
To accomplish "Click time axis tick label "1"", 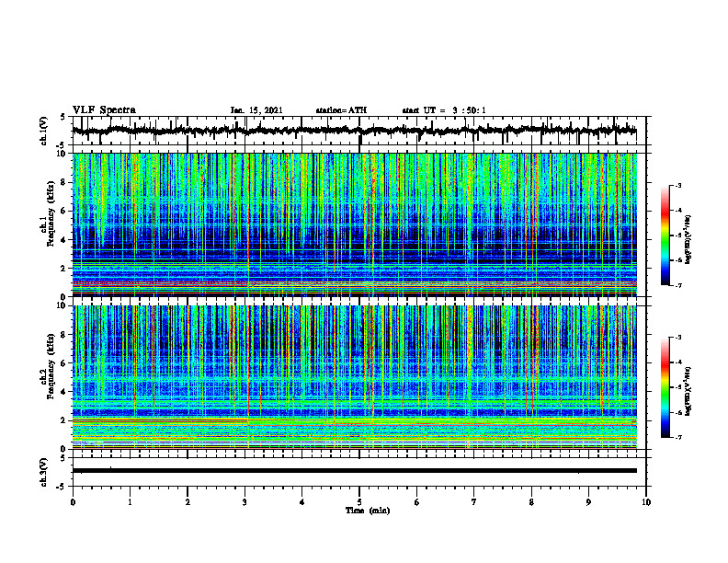I will pyautogui.click(x=130, y=502).
